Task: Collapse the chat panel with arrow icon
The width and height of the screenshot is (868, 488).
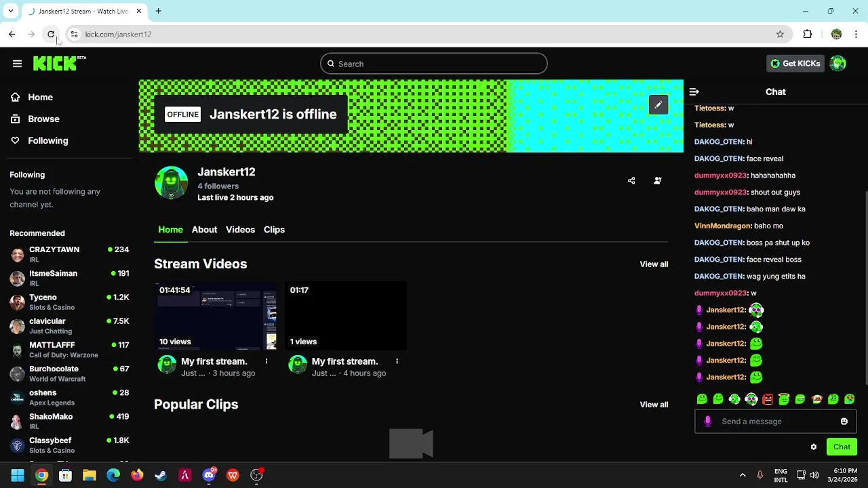Action: pyautogui.click(x=694, y=91)
